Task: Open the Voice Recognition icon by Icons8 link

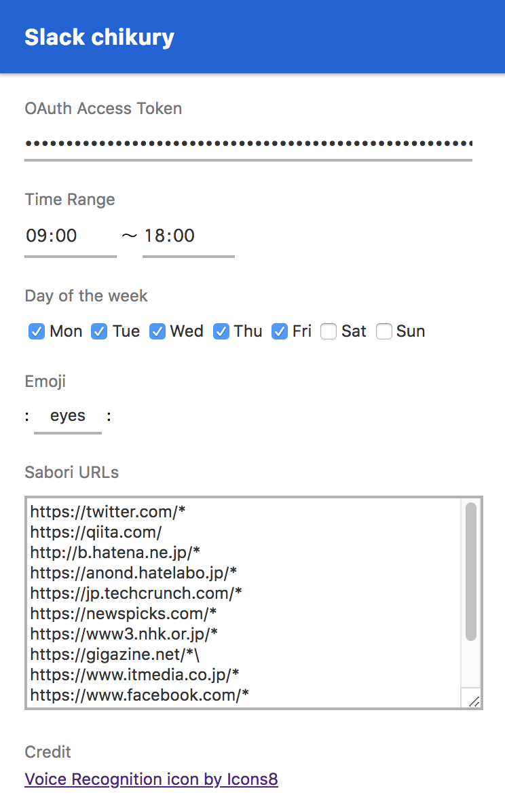Action: (x=151, y=779)
